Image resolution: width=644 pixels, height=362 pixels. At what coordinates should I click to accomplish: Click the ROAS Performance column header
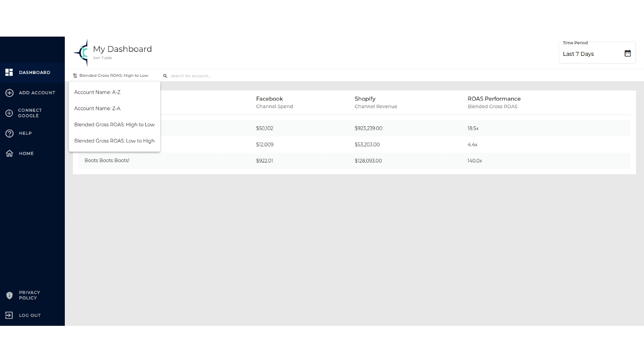tap(494, 103)
